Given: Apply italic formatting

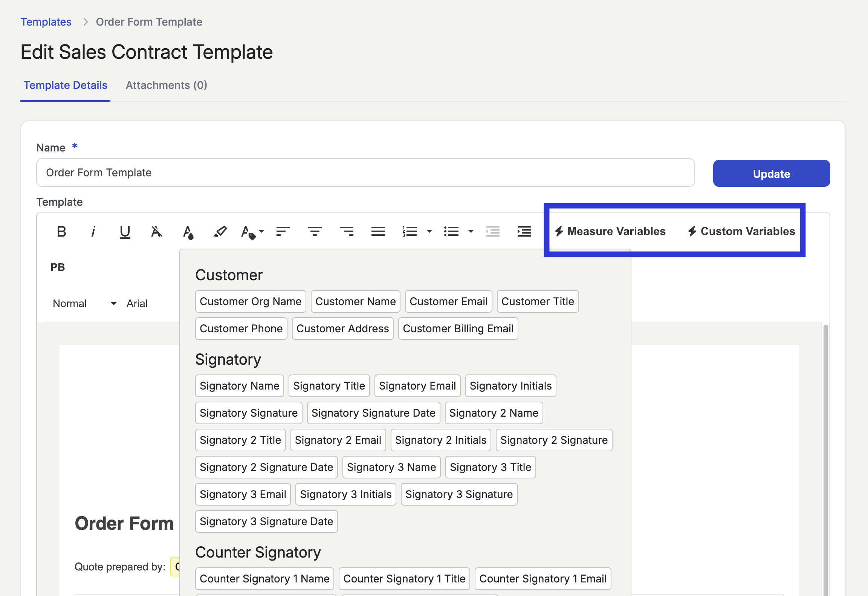Looking at the screenshot, I should [93, 231].
